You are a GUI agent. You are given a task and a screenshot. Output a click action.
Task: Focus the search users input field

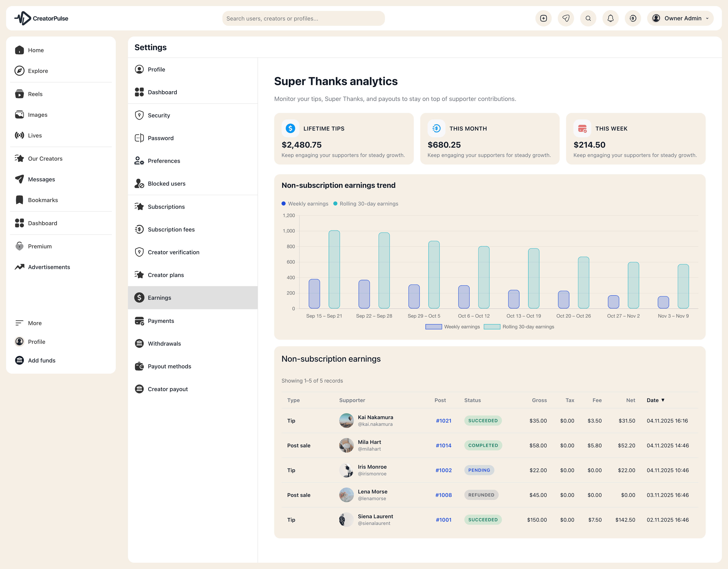(x=303, y=18)
